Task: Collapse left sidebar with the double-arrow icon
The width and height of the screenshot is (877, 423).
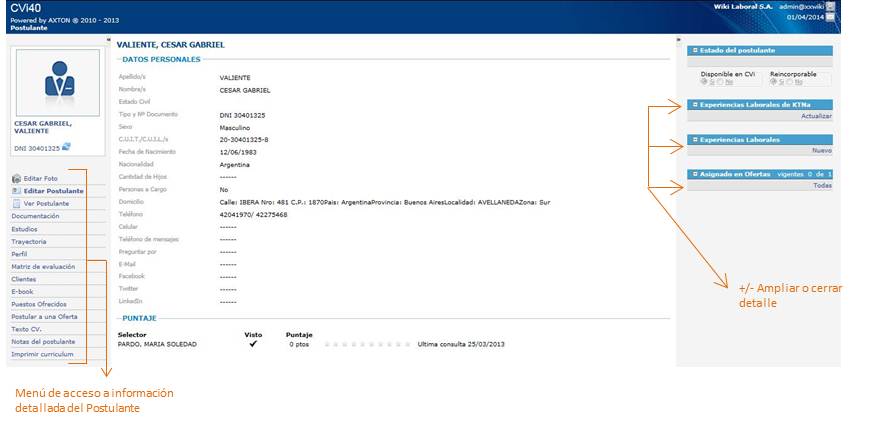Action: [107, 41]
